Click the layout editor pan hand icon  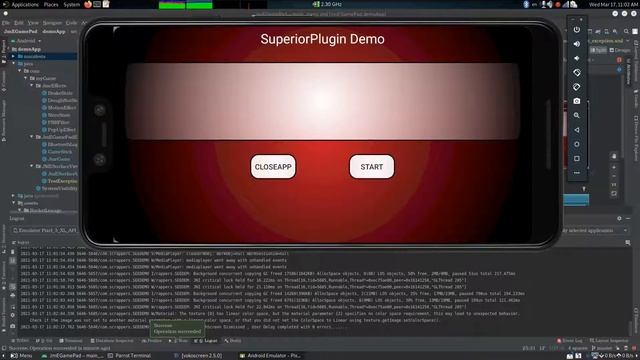click(x=614, y=156)
